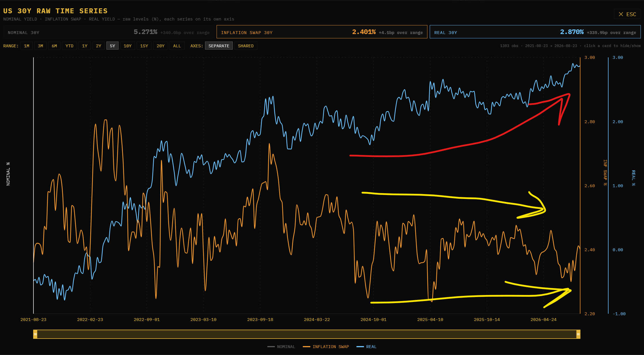
Task: Click the 2.20 inflation swap axis tick
Action: (589, 314)
